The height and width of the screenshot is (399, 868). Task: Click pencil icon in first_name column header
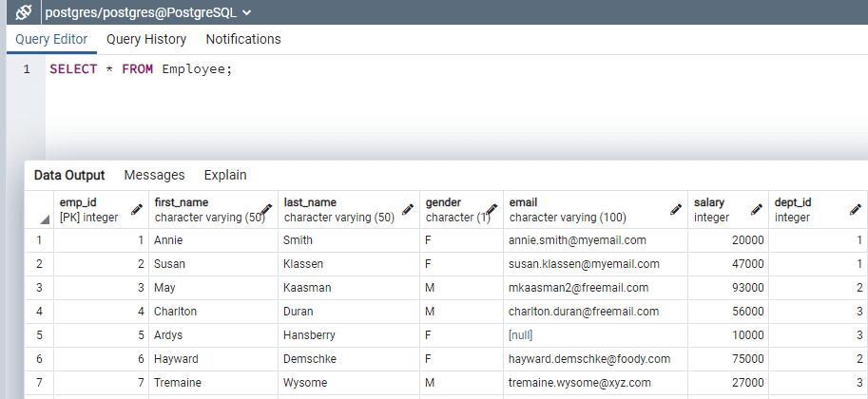click(266, 210)
